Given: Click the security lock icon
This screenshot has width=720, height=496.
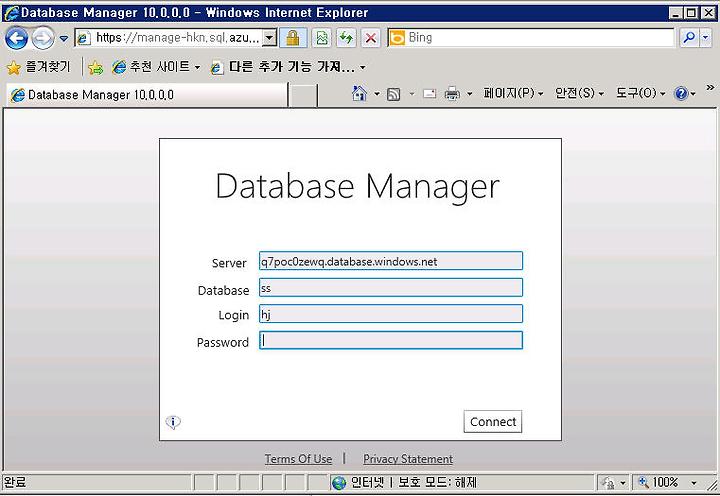Looking at the screenshot, I should (293, 38).
